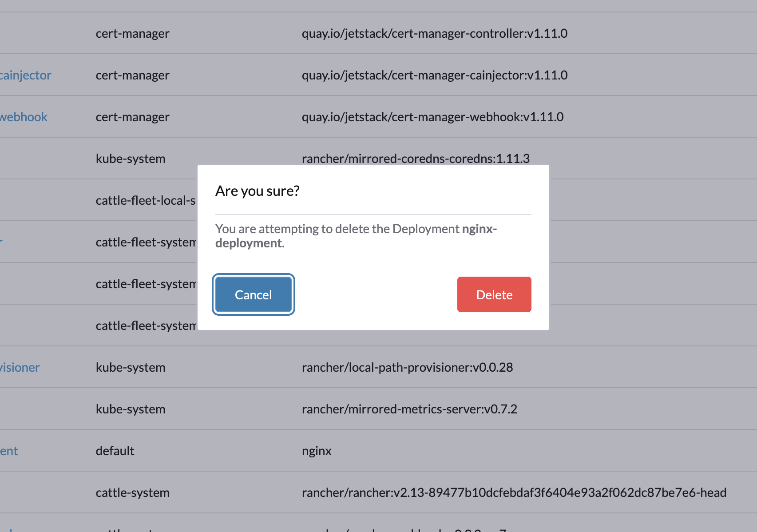
Task: Select the first cattle-fleet-system row
Action: tap(146, 242)
